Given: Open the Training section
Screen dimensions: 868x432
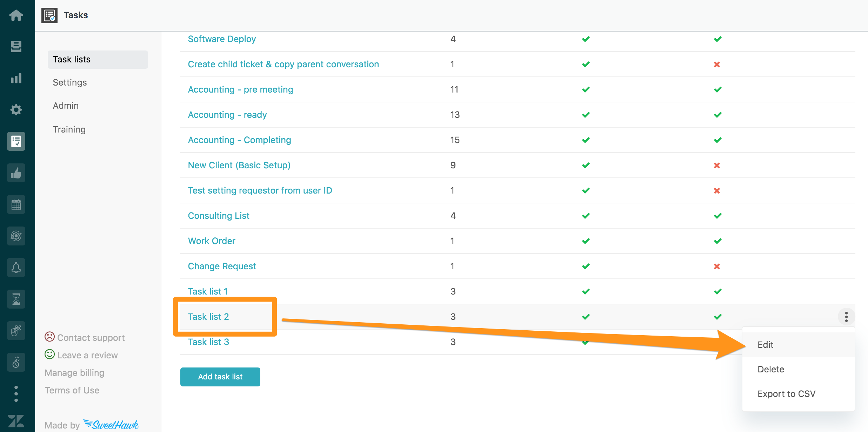Looking at the screenshot, I should coord(69,129).
